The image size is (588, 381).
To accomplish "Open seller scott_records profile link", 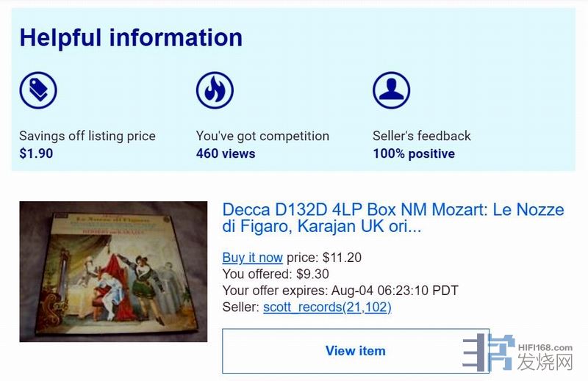I will pos(327,307).
